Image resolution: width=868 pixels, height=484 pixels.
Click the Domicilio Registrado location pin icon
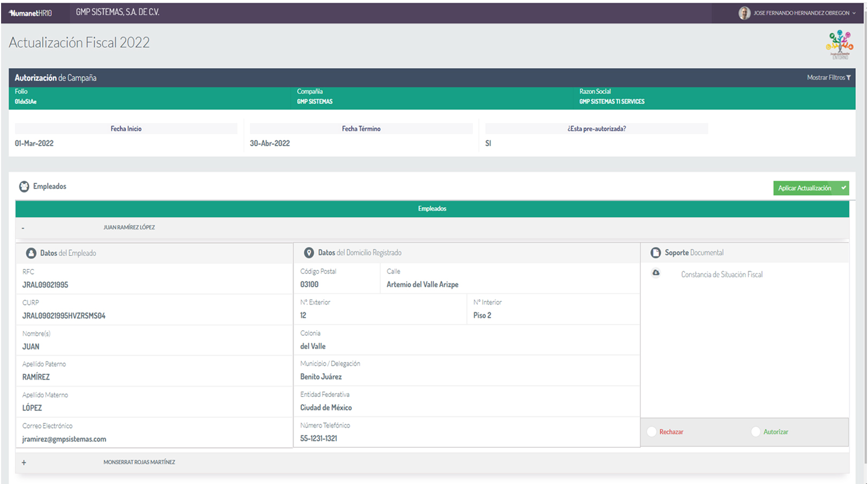point(309,253)
